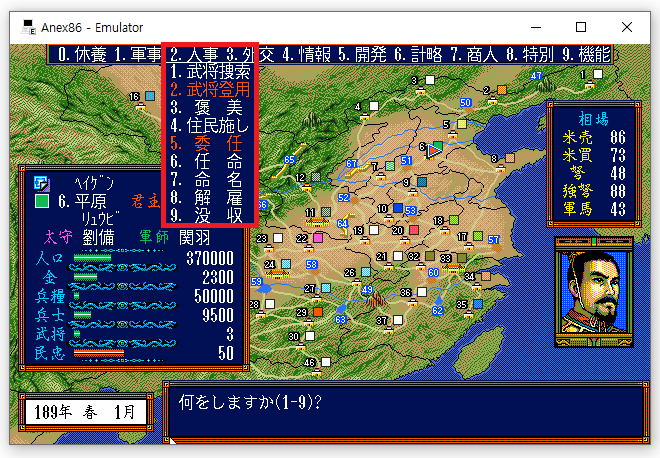
Task: Click the green square of city 17
Action: (478, 236)
